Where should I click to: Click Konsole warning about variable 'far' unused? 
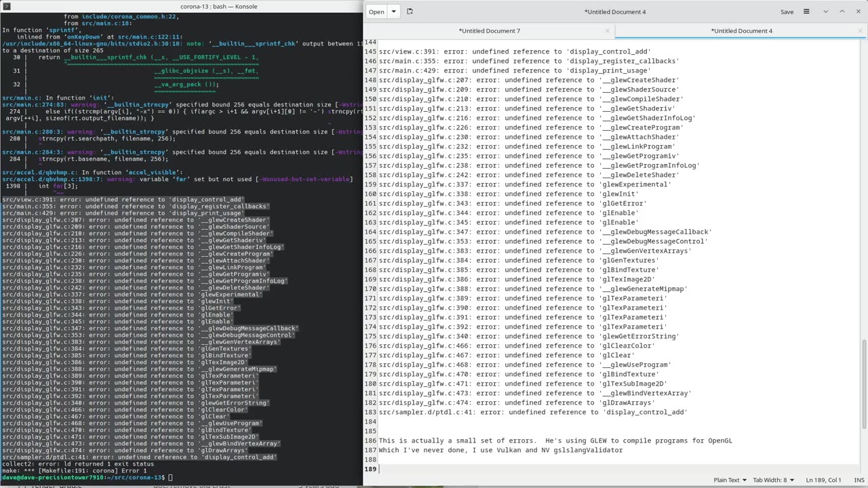click(178, 180)
